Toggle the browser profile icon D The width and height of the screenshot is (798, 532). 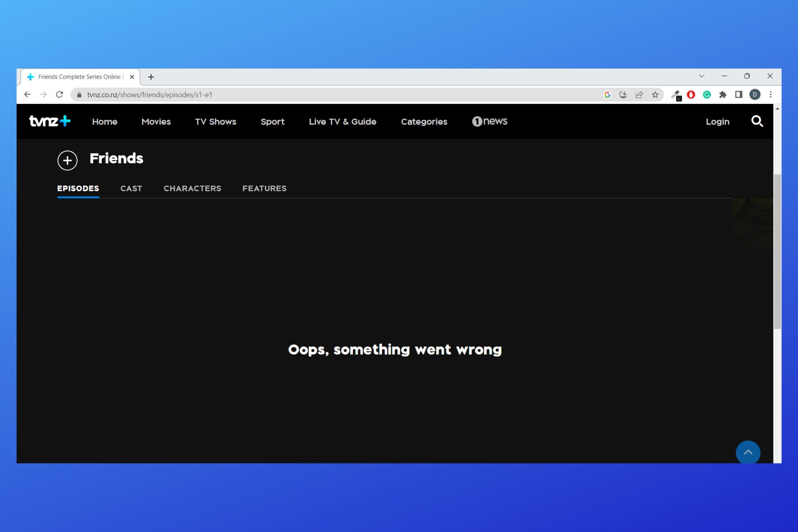tap(755, 94)
